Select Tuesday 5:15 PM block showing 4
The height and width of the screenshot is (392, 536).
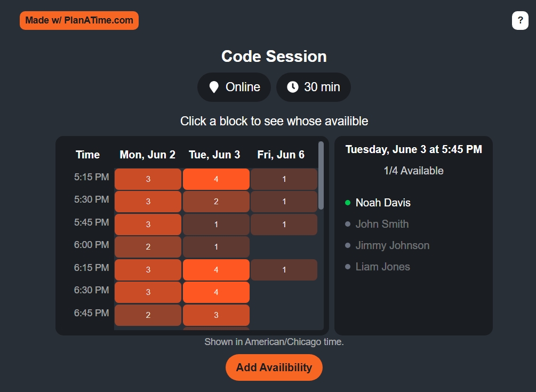(216, 179)
